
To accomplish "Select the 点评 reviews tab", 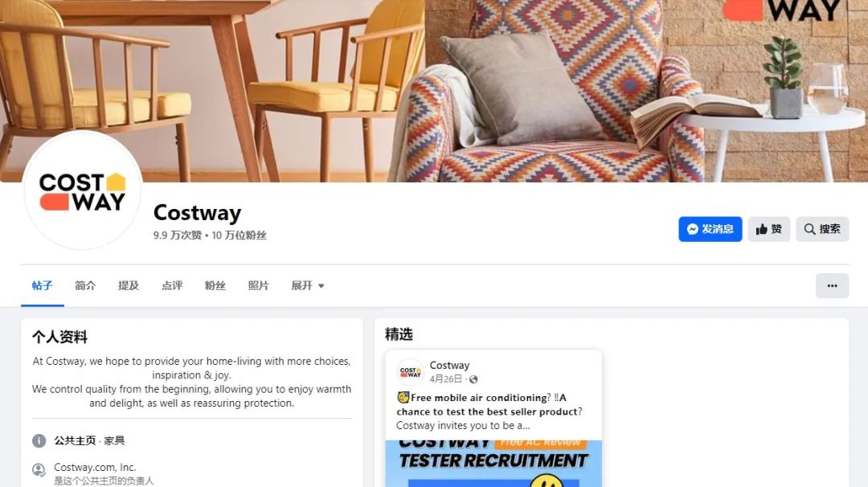I will [172, 285].
